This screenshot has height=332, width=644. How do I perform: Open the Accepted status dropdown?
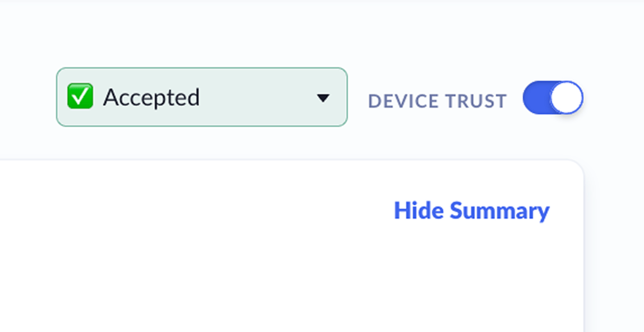pos(201,97)
